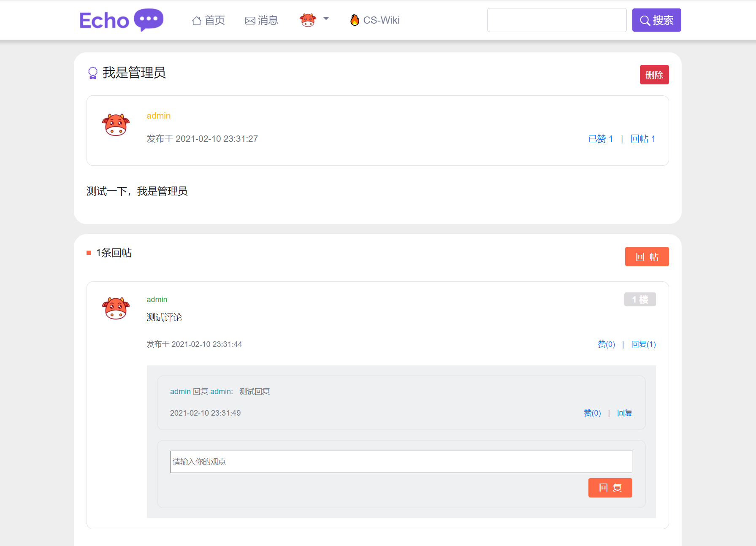Click the first-floor commenter's avatar
Viewport: 756px width, 546px height.
pyautogui.click(x=116, y=308)
